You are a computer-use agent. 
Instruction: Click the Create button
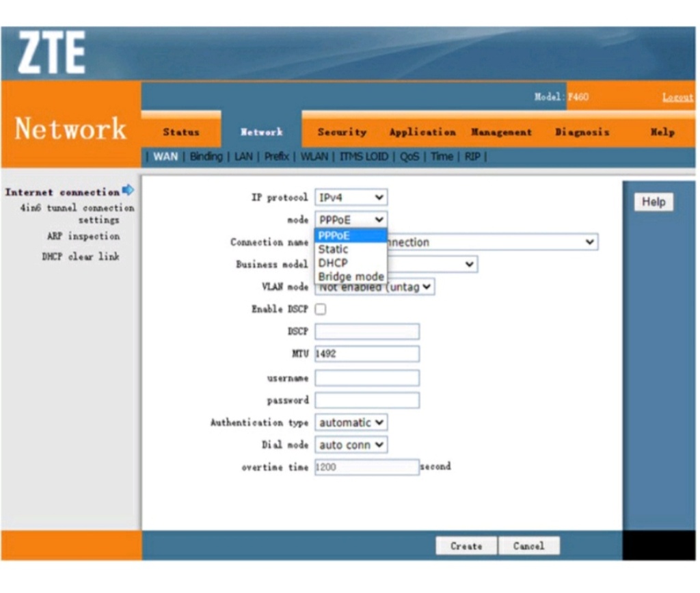(x=466, y=546)
